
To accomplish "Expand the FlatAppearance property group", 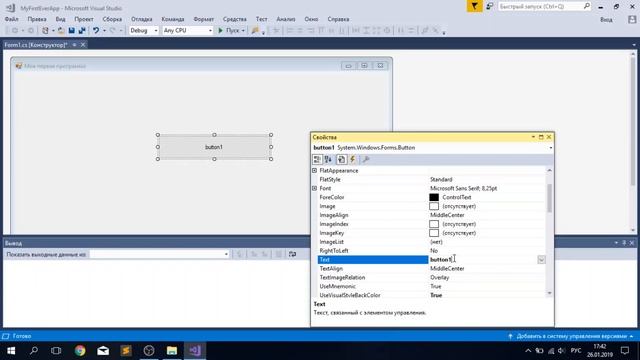I will point(315,171).
